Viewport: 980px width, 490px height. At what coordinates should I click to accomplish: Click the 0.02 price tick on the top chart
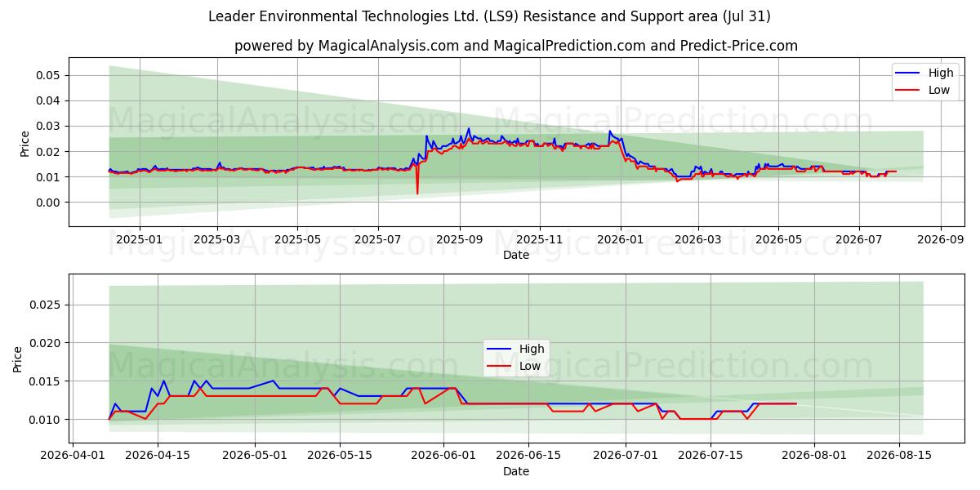(x=50, y=152)
